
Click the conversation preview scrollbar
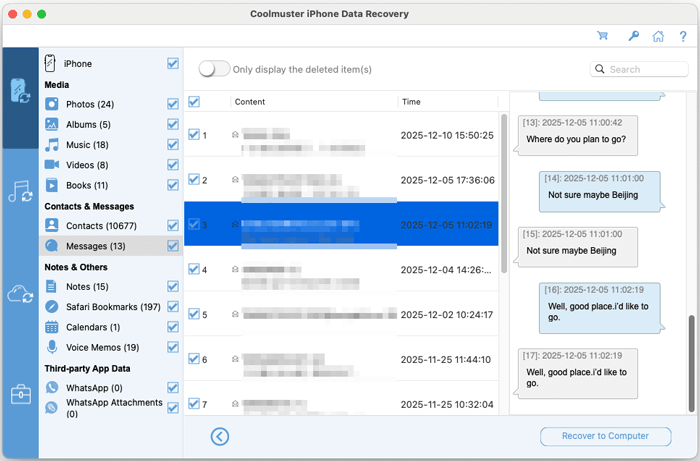coord(692,363)
